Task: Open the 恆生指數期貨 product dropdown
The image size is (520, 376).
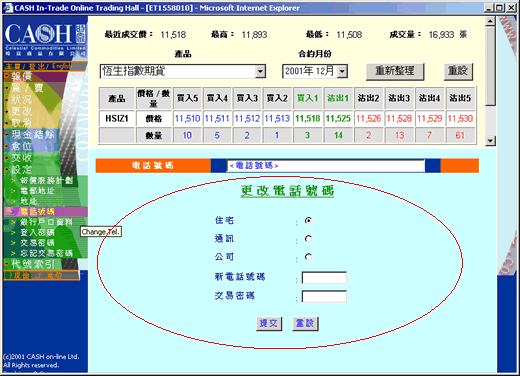Action: coord(260,71)
